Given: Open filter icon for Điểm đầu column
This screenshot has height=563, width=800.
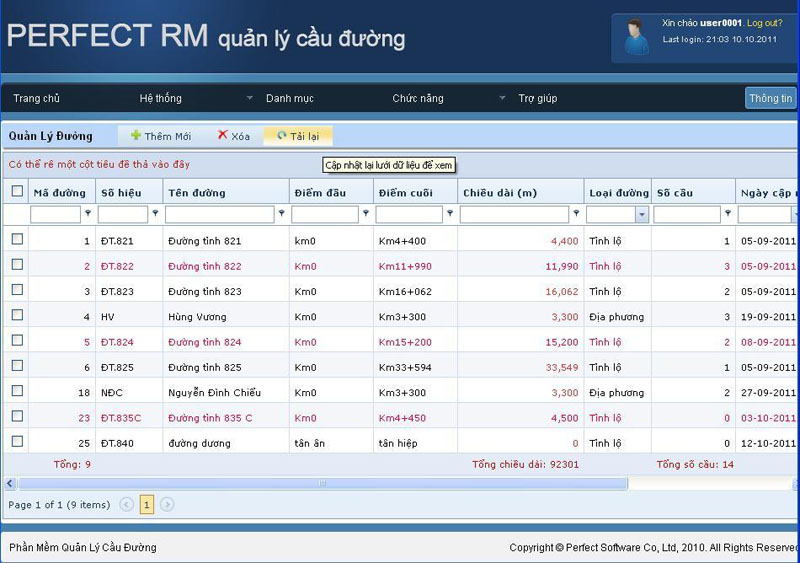Looking at the screenshot, I should (x=366, y=213).
